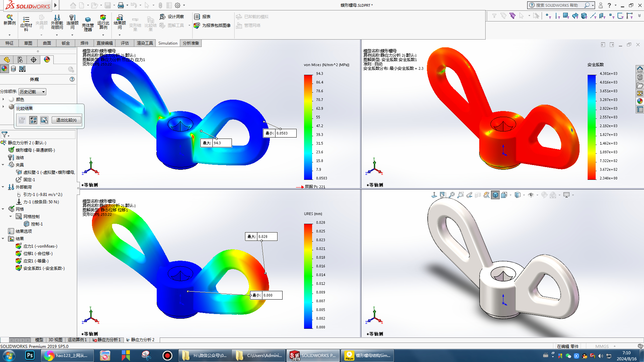Click the filter funnel icon above the study tree

tap(4, 135)
